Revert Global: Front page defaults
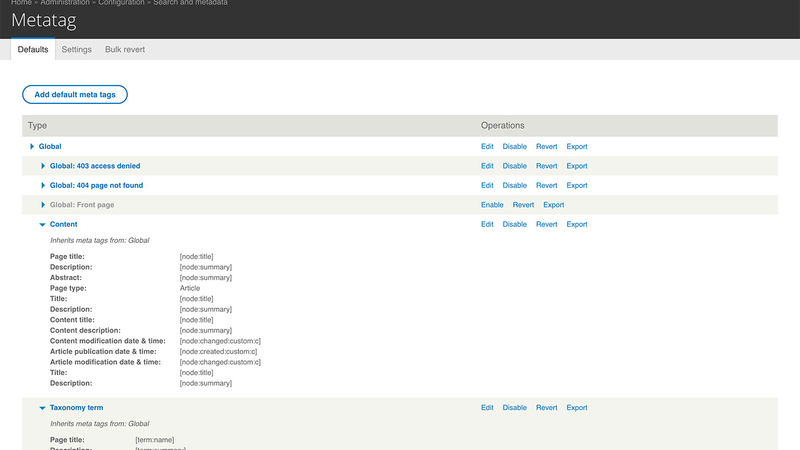800x450 pixels. 523,205
